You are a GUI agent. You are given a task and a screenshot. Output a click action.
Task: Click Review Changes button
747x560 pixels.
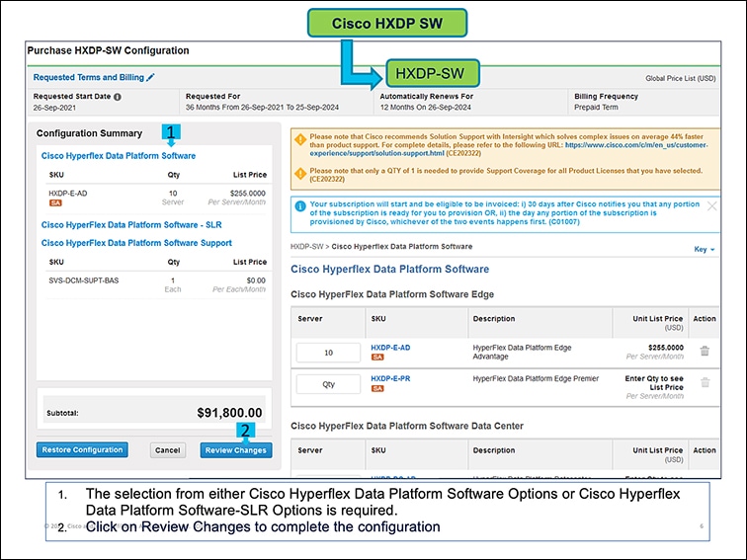tap(236, 450)
